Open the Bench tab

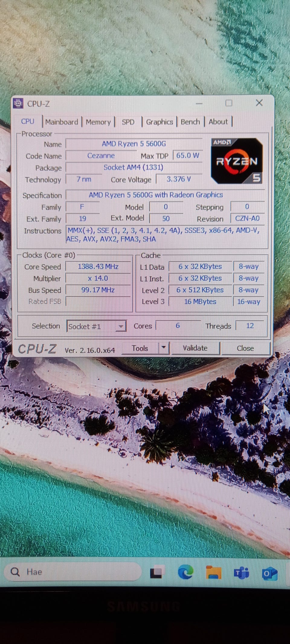point(190,122)
